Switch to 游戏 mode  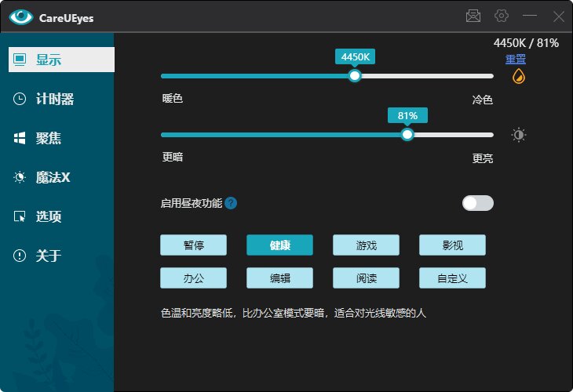point(366,245)
